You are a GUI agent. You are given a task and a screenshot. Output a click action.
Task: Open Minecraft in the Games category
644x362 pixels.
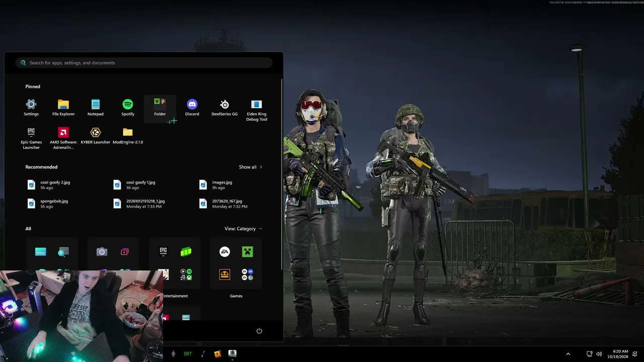coord(248,252)
